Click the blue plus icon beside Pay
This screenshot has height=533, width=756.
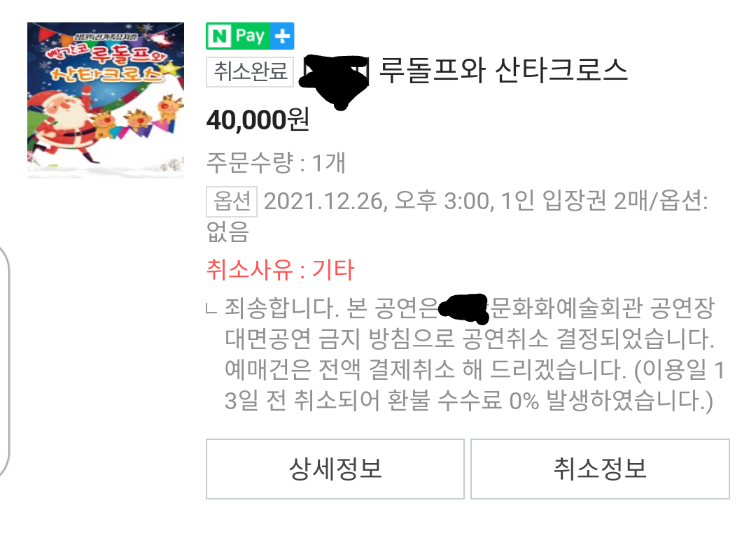tap(283, 36)
